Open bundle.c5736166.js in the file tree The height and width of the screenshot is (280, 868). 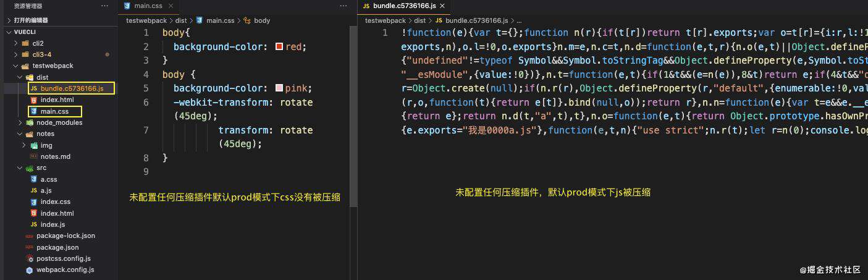[x=71, y=88]
